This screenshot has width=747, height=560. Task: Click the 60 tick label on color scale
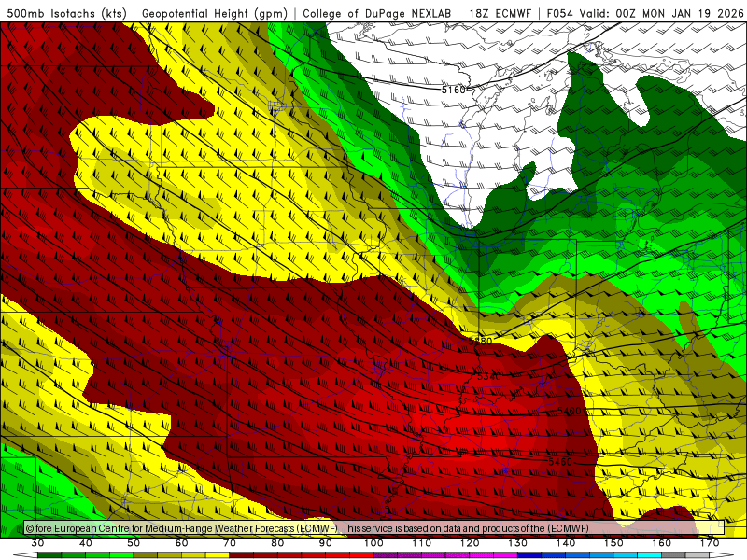click(x=181, y=543)
